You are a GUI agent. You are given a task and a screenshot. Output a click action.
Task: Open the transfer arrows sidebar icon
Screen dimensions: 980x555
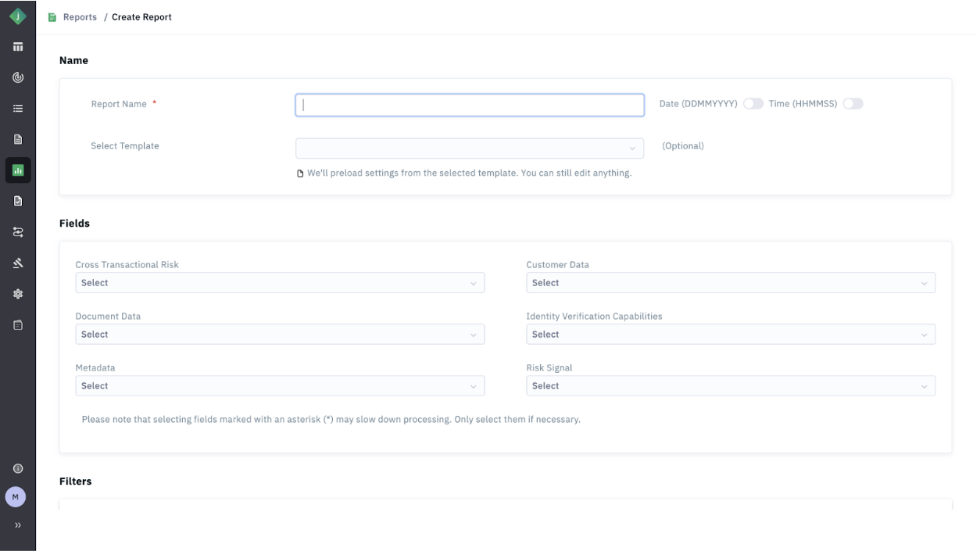(17, 232)
